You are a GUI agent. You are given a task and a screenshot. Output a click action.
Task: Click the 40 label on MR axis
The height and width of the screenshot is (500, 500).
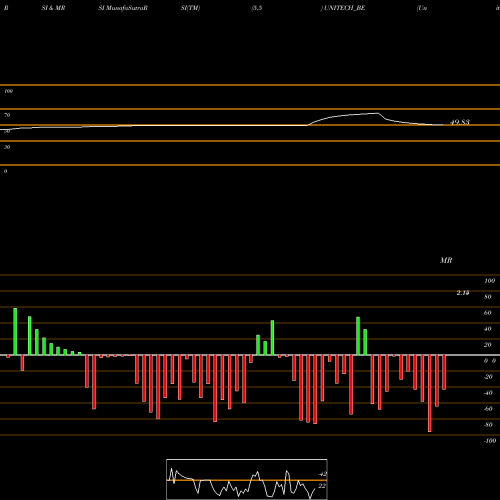[488, 329]
